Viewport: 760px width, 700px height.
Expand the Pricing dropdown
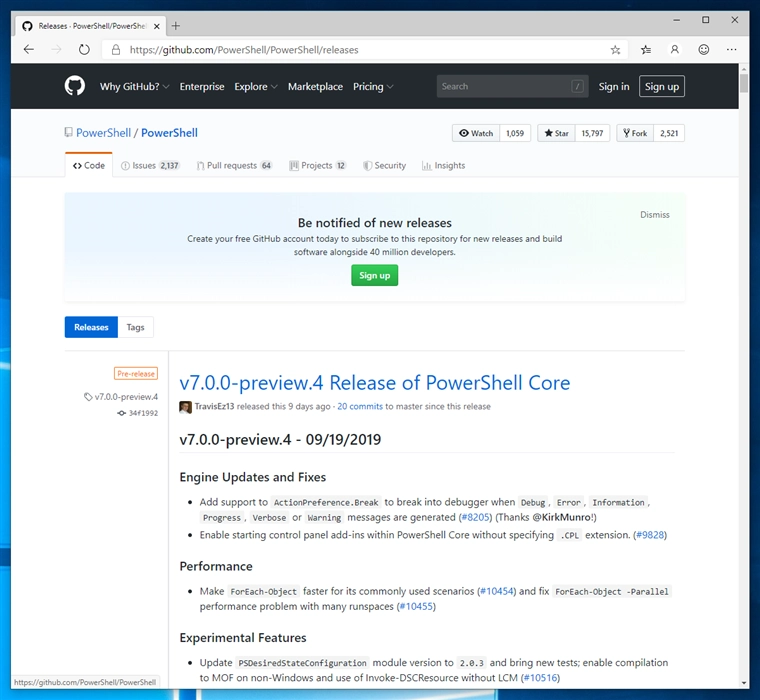tap(373, 86)
